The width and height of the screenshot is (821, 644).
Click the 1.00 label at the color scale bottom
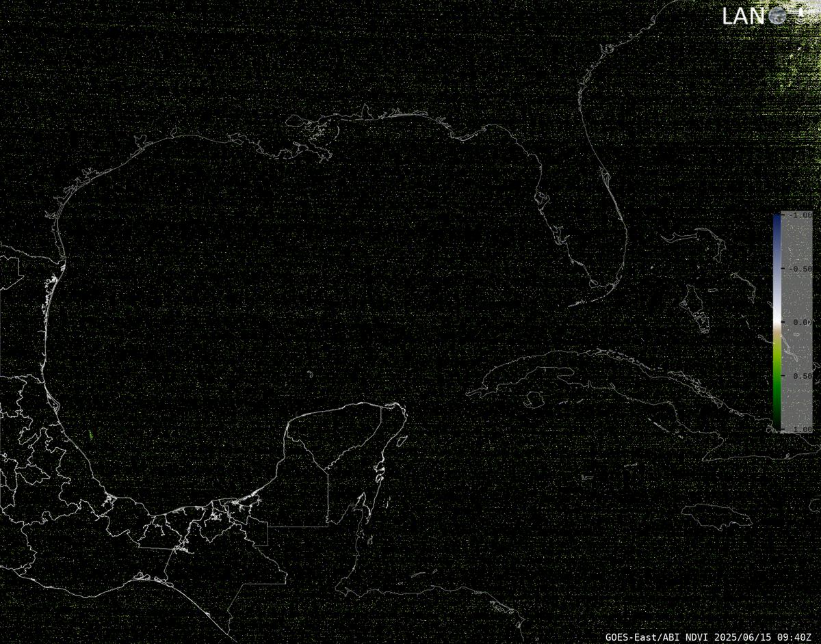click(x=802, y=429)
